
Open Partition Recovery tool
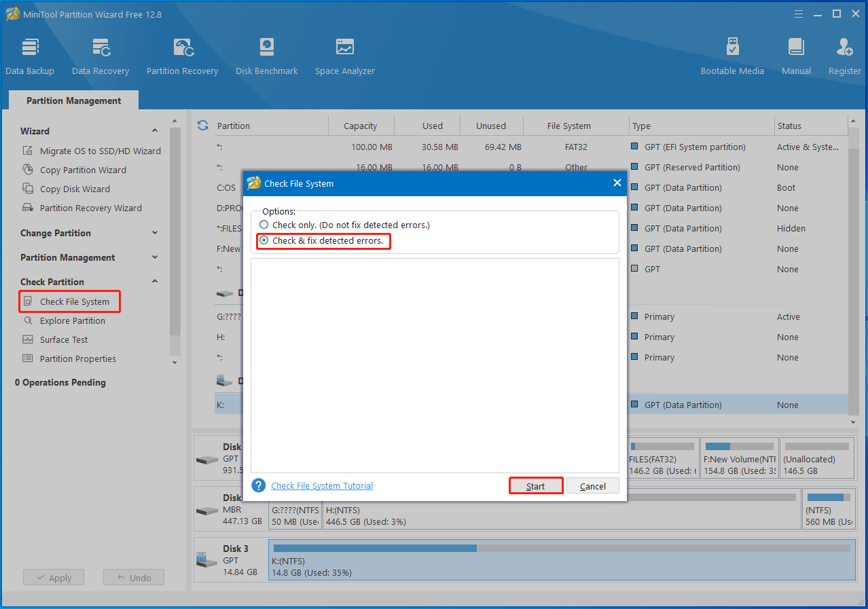click(182, 56)
